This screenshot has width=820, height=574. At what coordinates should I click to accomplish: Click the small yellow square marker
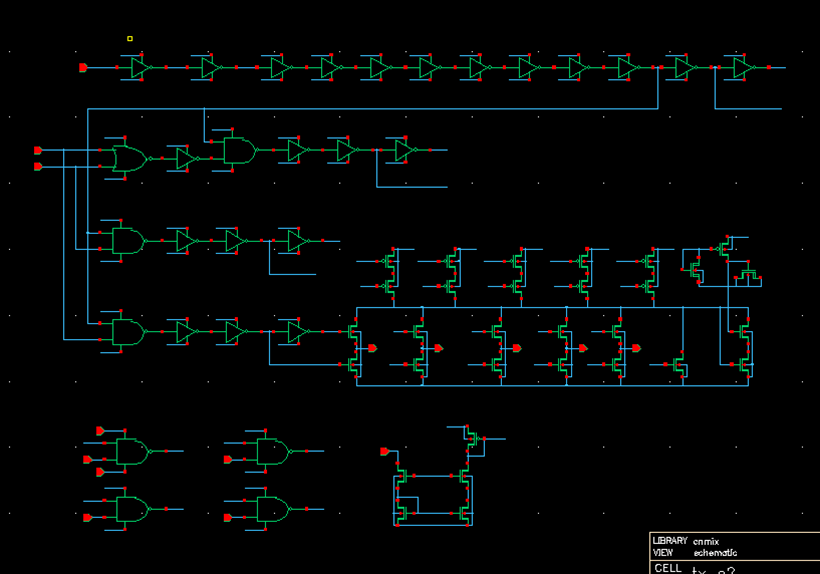point(130,39)
